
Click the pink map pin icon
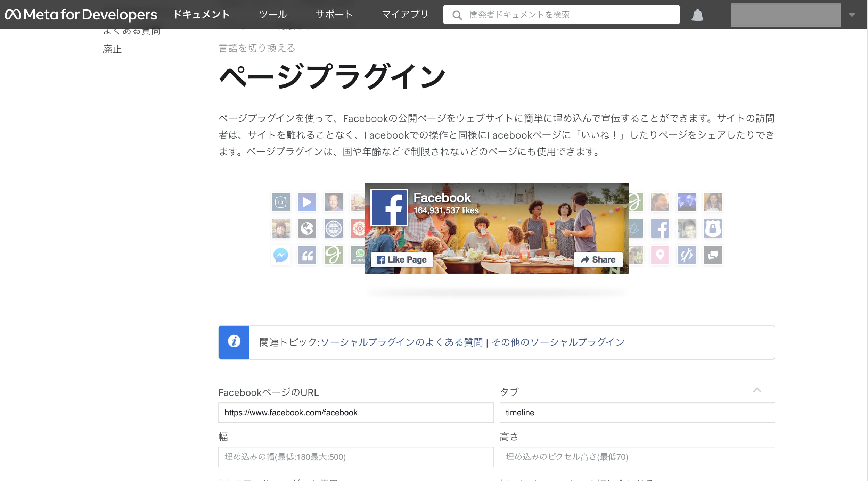click(x=660, y=255)
